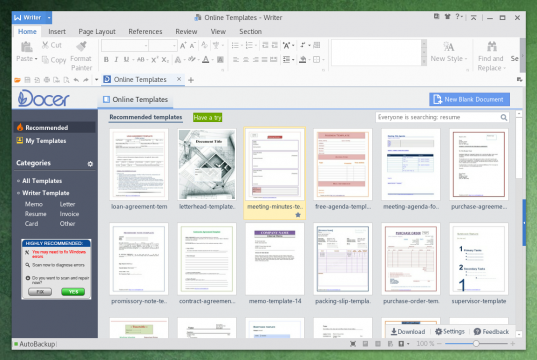Viewport: 537px width, 360px height.
Task: Click the Superscript X² icon
Action: tap(154, 60)
